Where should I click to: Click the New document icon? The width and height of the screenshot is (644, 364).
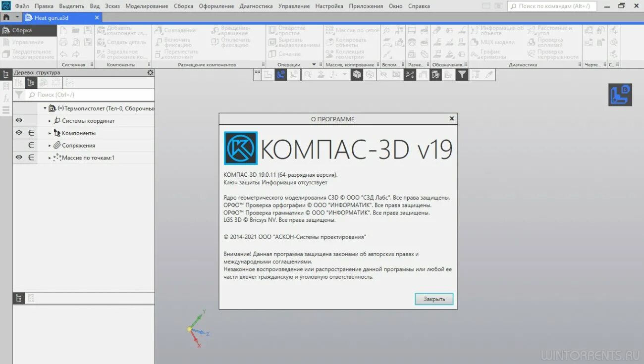click(x=63, y=30)
